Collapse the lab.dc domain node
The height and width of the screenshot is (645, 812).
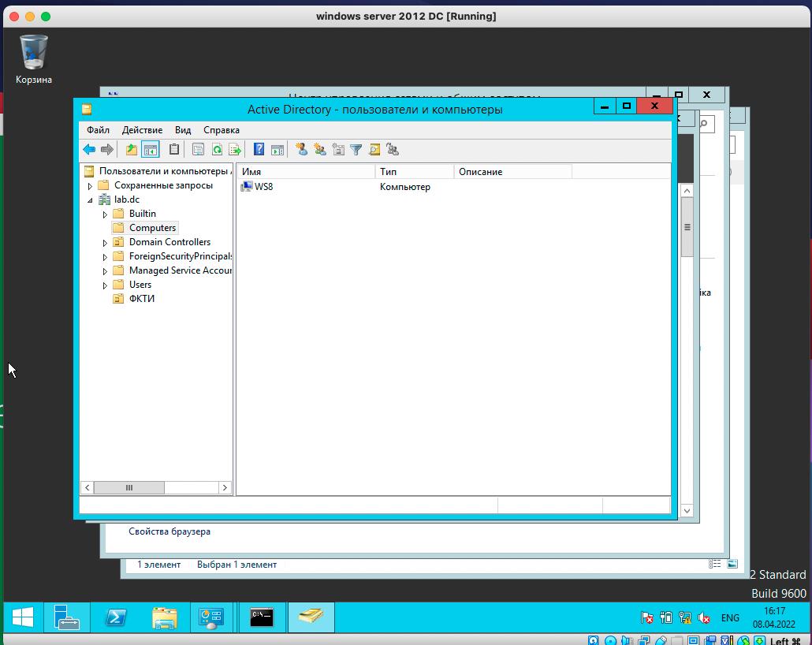90,200
